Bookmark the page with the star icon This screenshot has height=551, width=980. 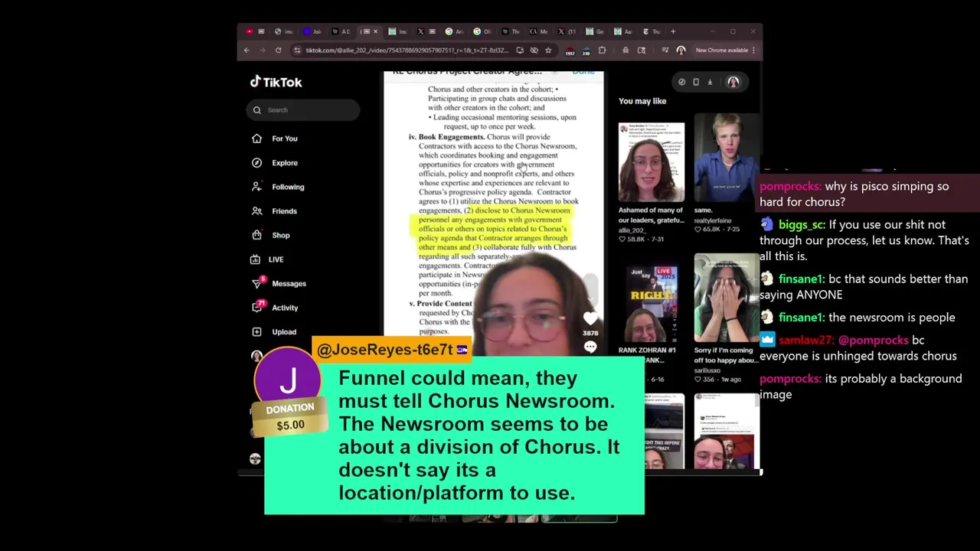(x=548, y=51)
